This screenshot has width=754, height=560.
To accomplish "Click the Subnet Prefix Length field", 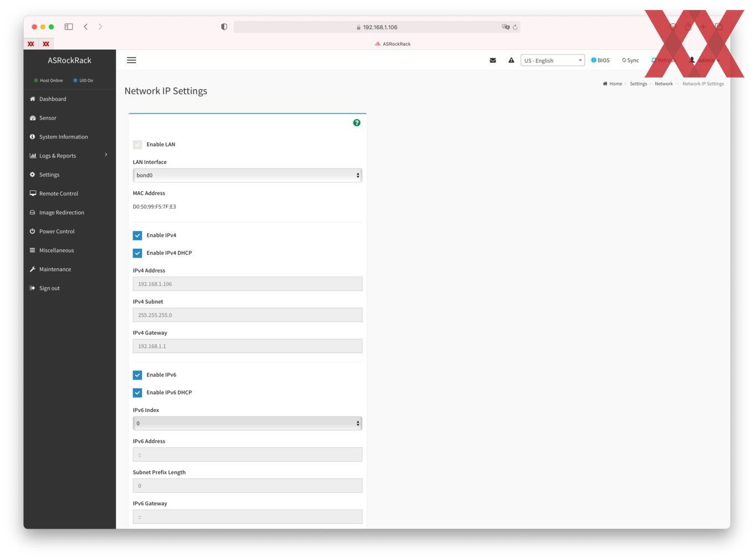I will pos(247,486).
